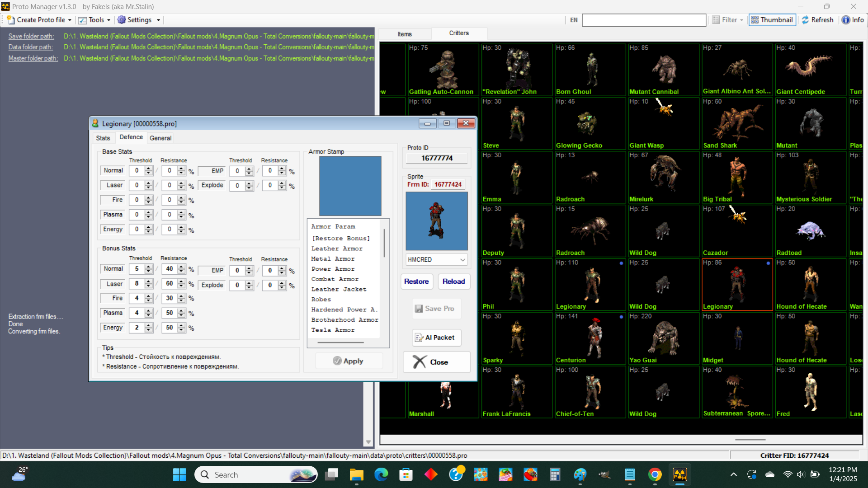Select the Radtoad critter thumbnail
Viewport: 868px width, 488px height.
pyautogui.click(x=810, y=231)
